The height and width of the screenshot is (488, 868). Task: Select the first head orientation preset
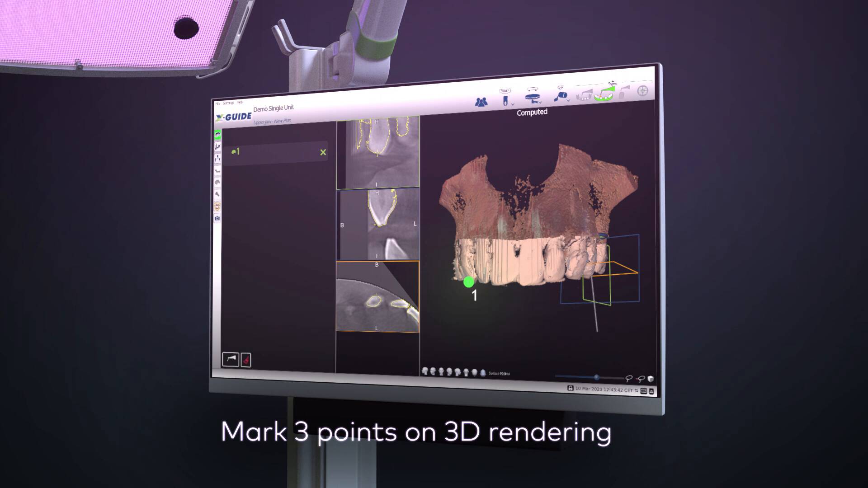425,371
